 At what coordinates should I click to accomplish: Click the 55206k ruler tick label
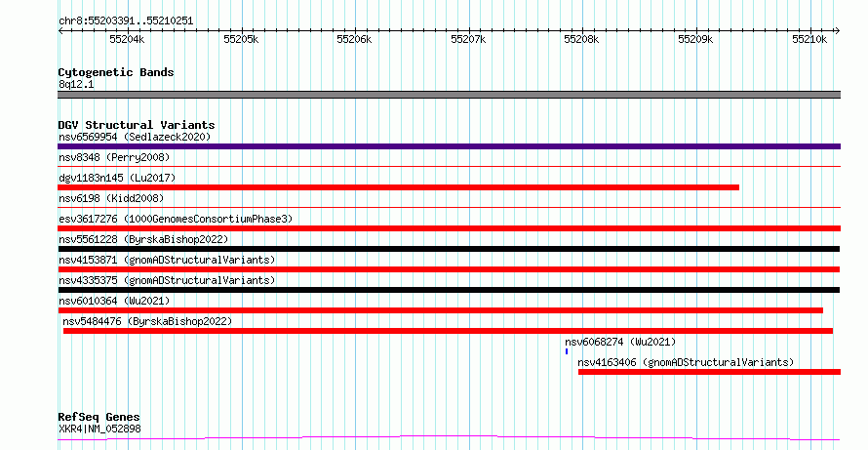(354, 39)
